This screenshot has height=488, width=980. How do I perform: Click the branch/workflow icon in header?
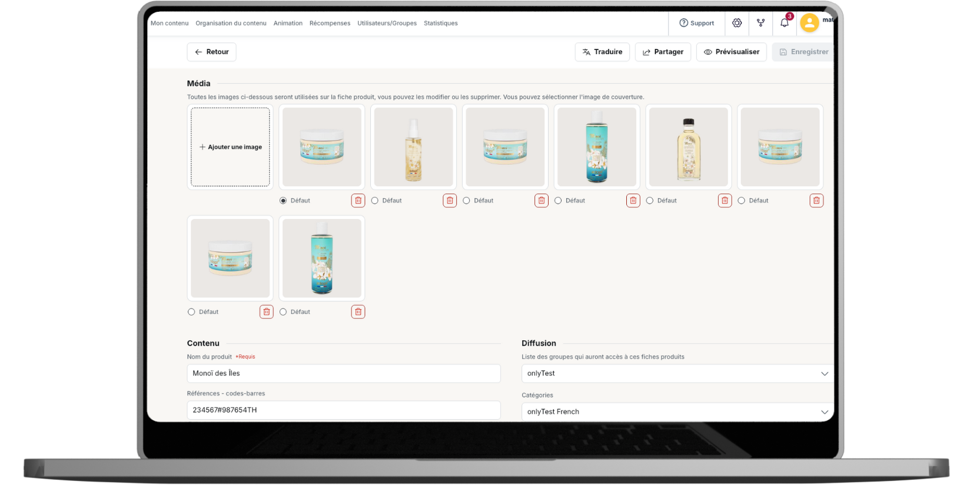(x=760, y=23)
